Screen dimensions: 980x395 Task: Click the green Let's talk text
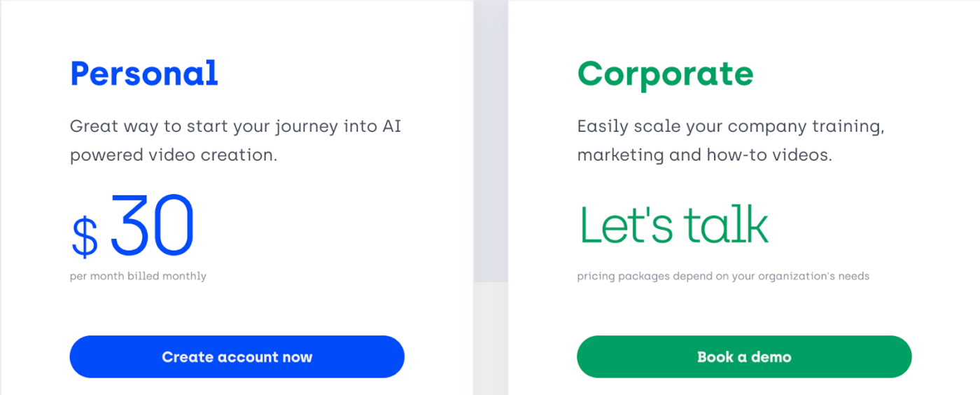[x=673, y=225]
